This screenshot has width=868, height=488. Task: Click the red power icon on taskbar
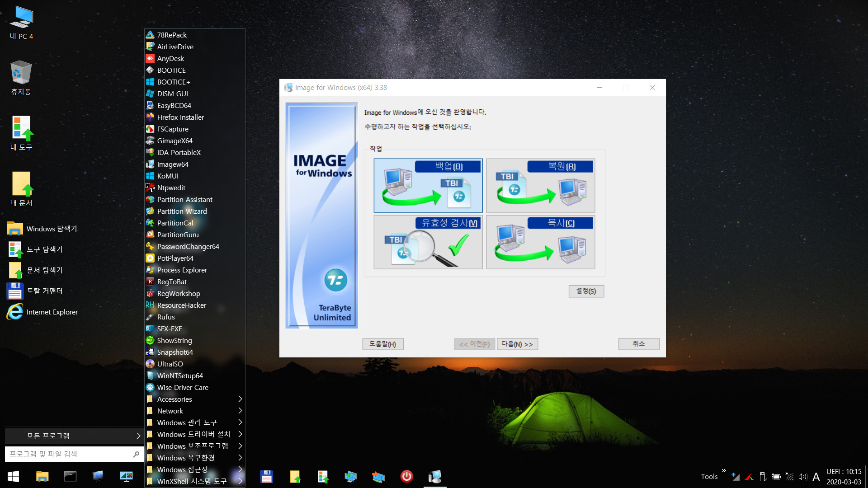pos(406,476)
